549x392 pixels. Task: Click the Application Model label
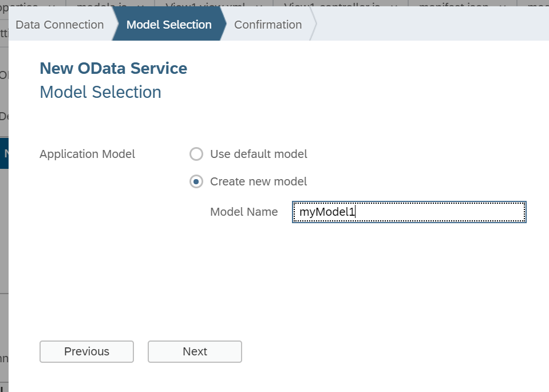tap(87, 154)
